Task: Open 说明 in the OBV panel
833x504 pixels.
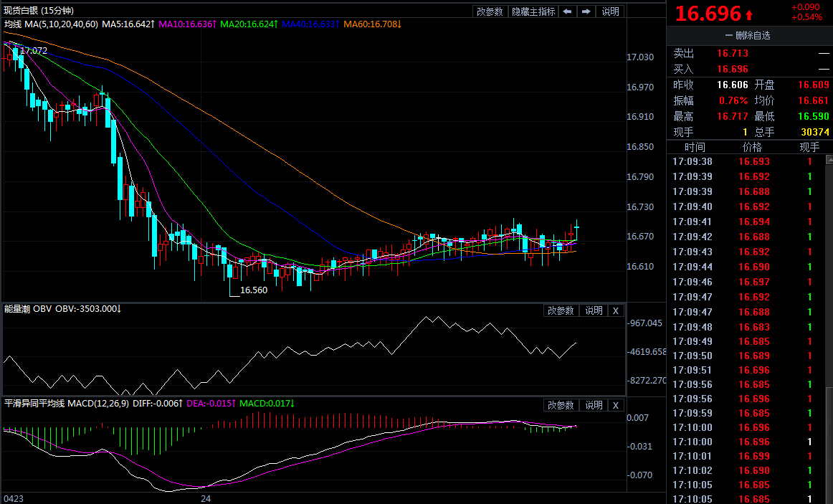Action: (594, 310)
